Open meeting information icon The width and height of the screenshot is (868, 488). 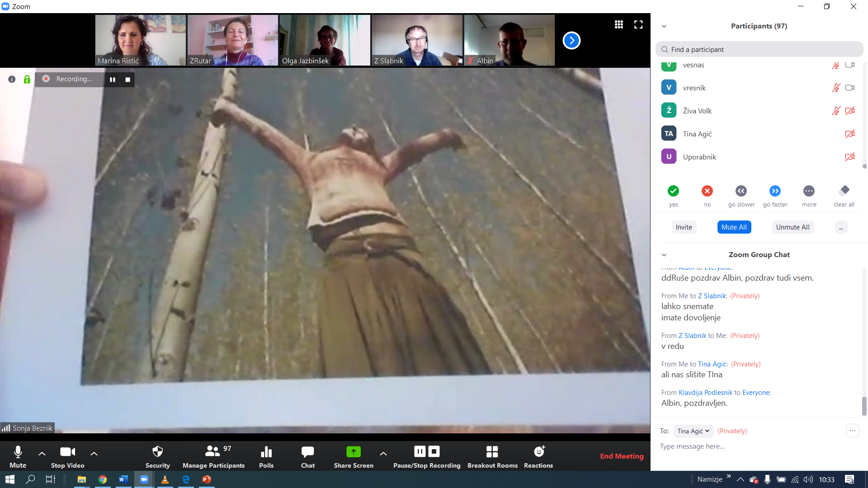[12, 80]
